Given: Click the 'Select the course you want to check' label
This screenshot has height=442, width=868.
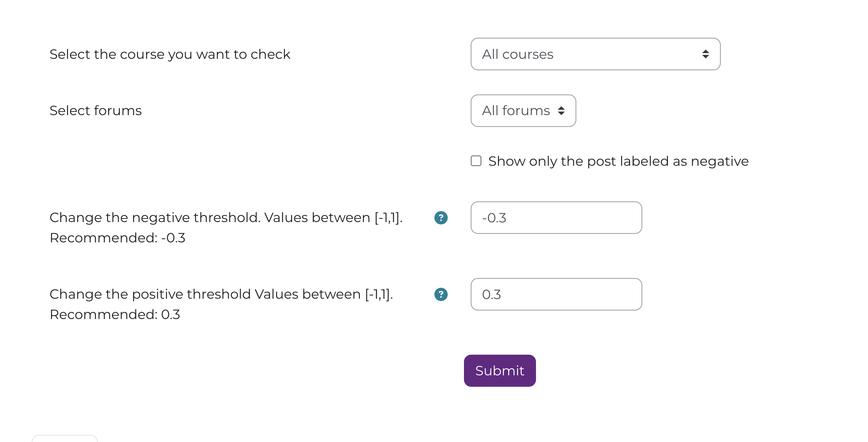Looking at the screenshot, I should point(170,55).
